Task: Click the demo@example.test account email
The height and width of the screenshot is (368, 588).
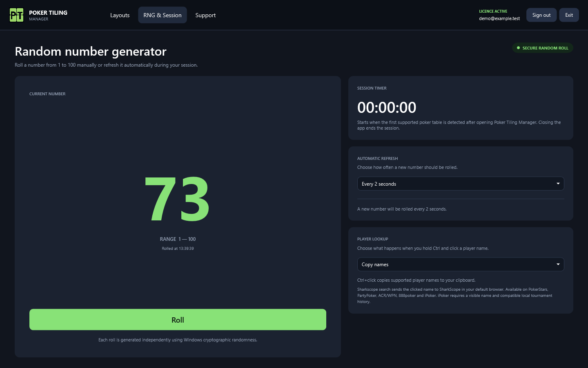Action: 499,18
